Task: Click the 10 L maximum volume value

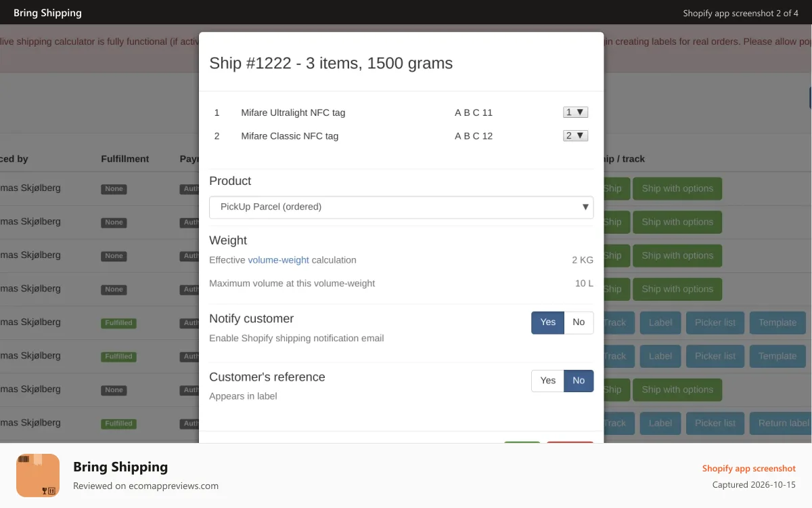Action: [x=584, y=283]
